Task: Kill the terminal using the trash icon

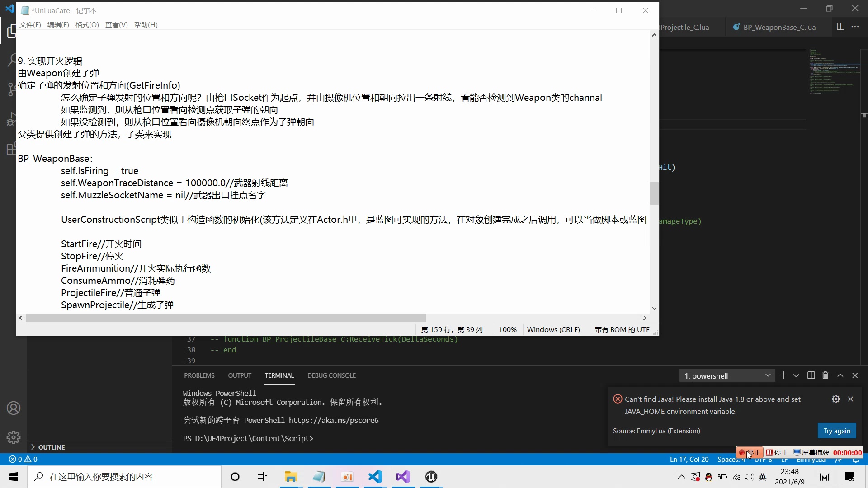Action: pos(826,375)
